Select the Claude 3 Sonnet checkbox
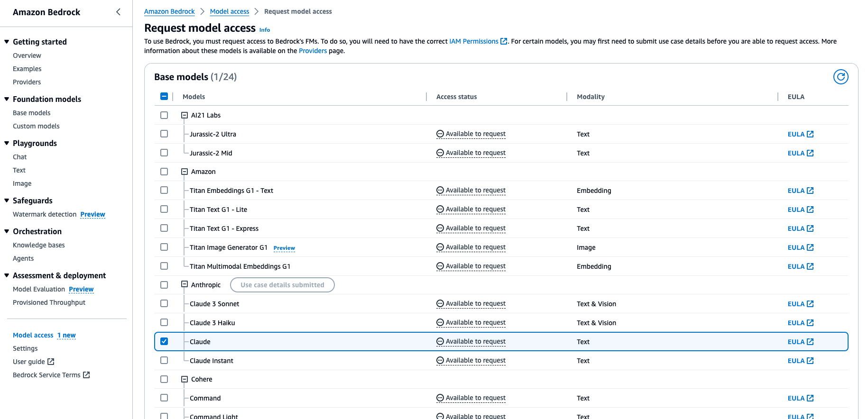The height and width of the screenshot is (419, 868). point(164,303)
